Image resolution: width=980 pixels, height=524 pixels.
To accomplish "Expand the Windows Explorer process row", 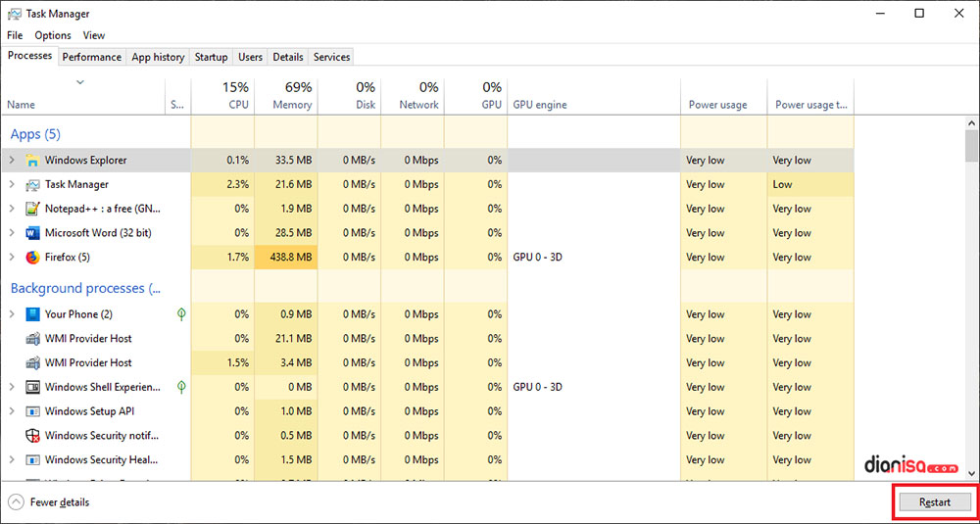I will (x=12, y=161).
